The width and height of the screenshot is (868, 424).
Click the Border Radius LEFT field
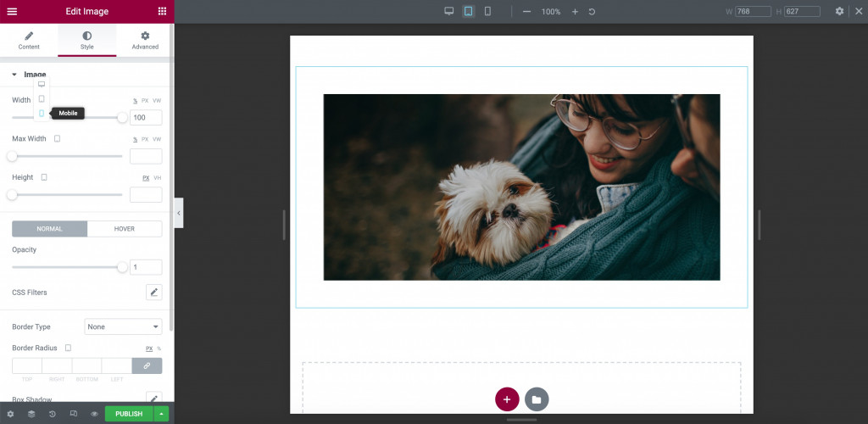(x=117, y=365)
